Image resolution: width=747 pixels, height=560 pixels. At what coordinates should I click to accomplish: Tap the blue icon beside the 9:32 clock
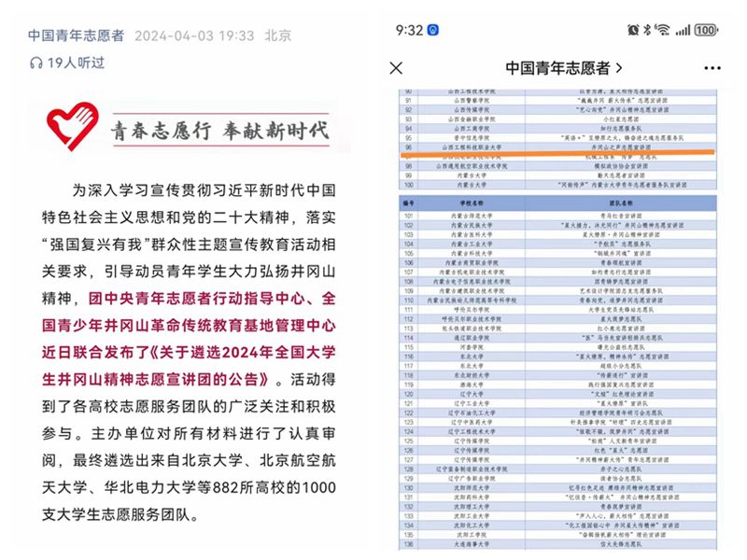(434, 30)
